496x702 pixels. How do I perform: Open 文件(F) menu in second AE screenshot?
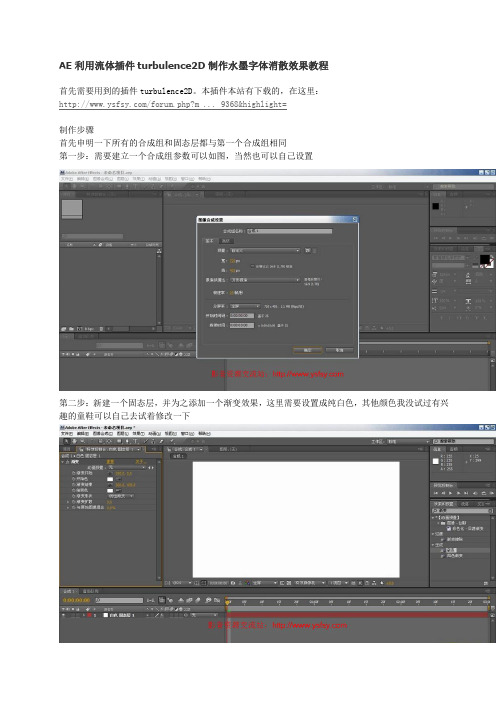pyautogui.click(x=67, y=433)
